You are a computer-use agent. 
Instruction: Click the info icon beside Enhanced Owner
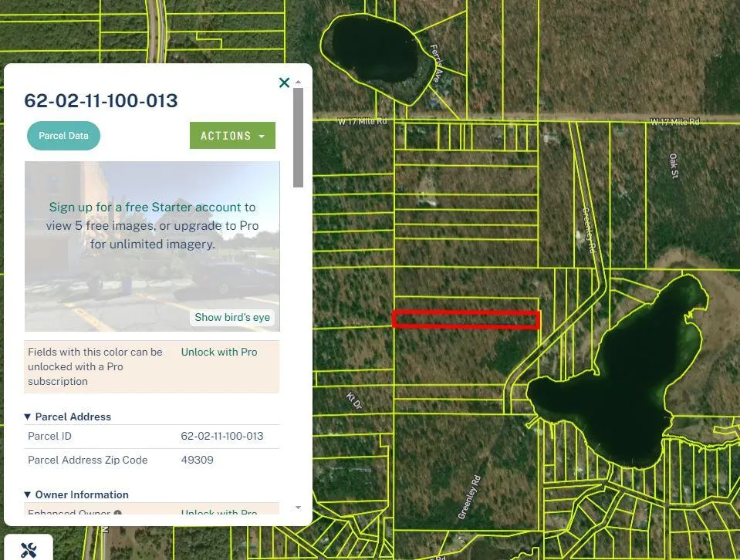pyautogui.click(x=118, y=513)
